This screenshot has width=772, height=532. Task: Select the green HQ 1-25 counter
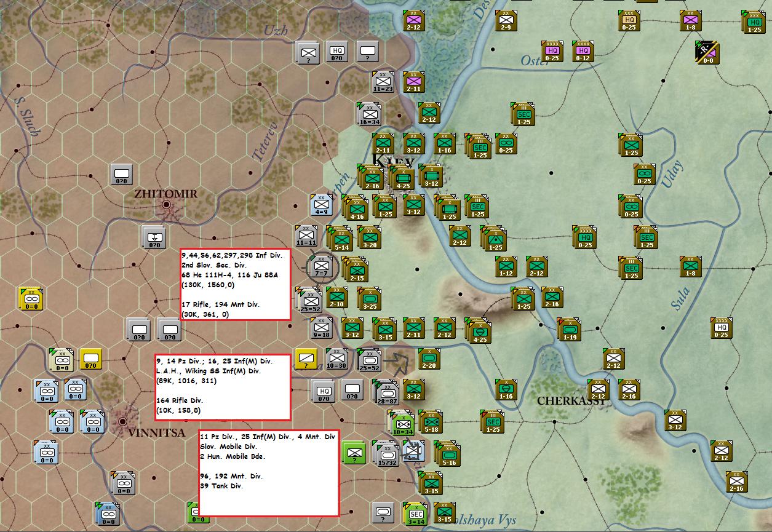(754, 21)
